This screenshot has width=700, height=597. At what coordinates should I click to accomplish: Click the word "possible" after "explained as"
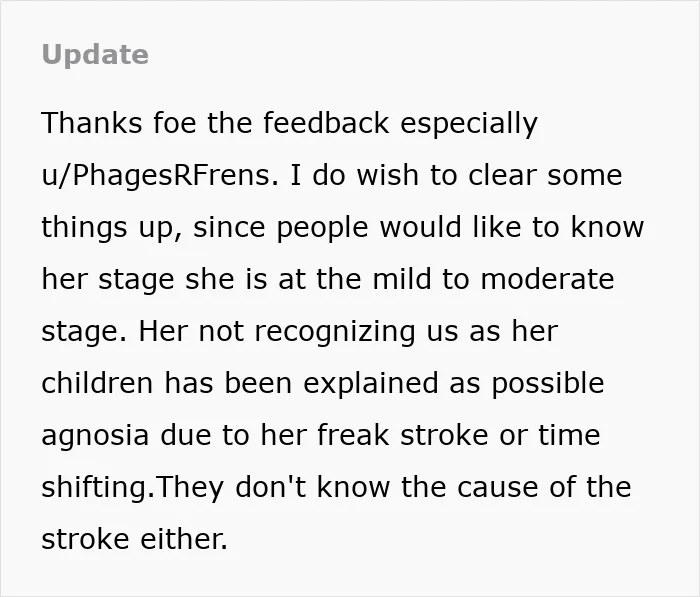(548, 384)
